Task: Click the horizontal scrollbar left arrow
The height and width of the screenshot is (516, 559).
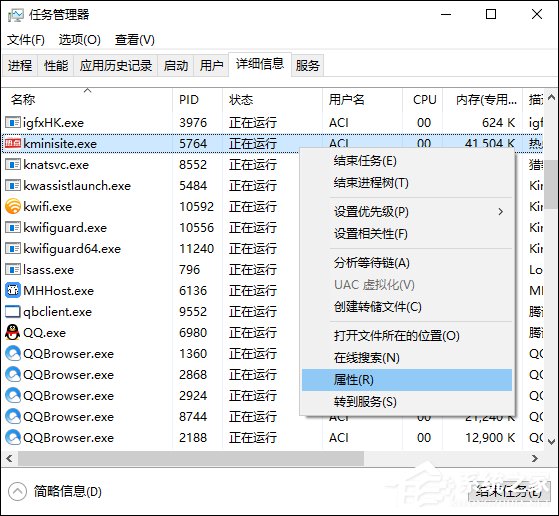Action: click(x=9, y=458)
